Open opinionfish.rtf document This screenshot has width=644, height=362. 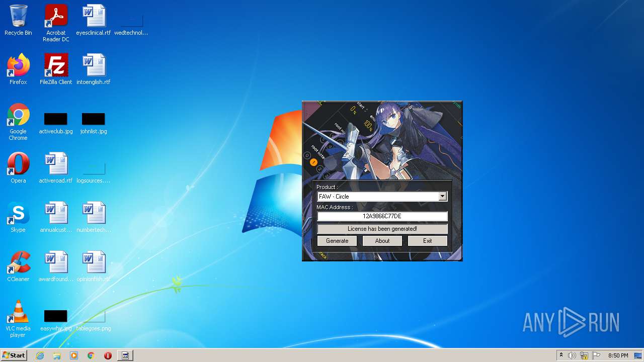pos(94,266)
